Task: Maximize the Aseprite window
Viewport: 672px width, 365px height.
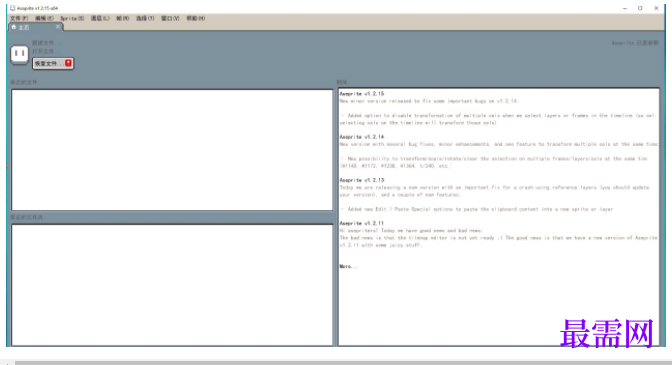Action: point(640,8)
